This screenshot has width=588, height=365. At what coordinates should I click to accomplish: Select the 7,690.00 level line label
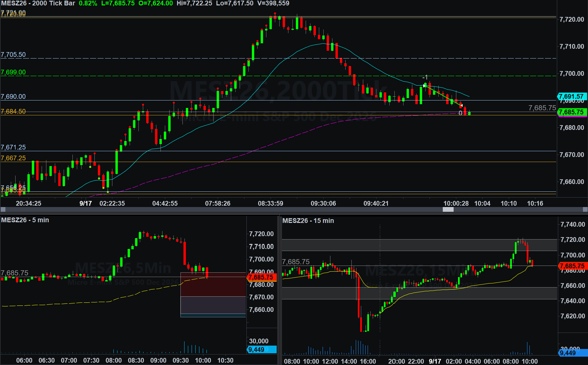point(13,97)
